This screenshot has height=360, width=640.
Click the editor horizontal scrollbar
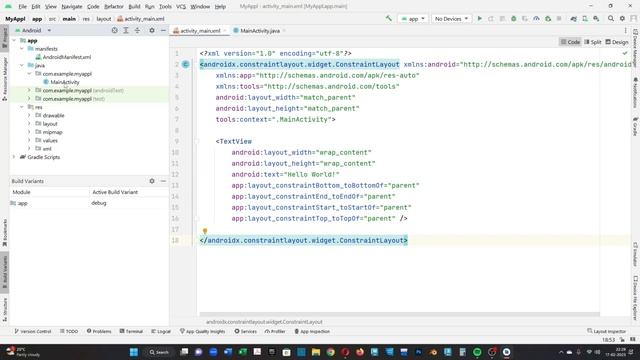coord(399,314)
